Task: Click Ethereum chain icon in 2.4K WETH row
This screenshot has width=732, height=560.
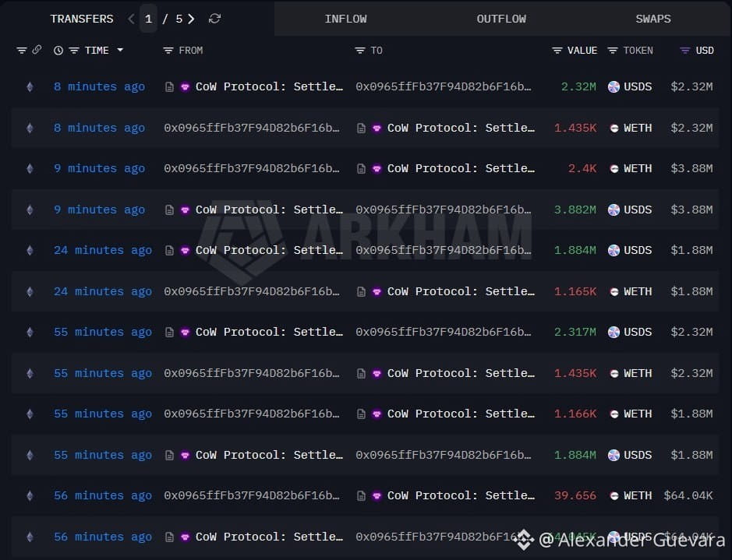Action: tap(30, 168)
